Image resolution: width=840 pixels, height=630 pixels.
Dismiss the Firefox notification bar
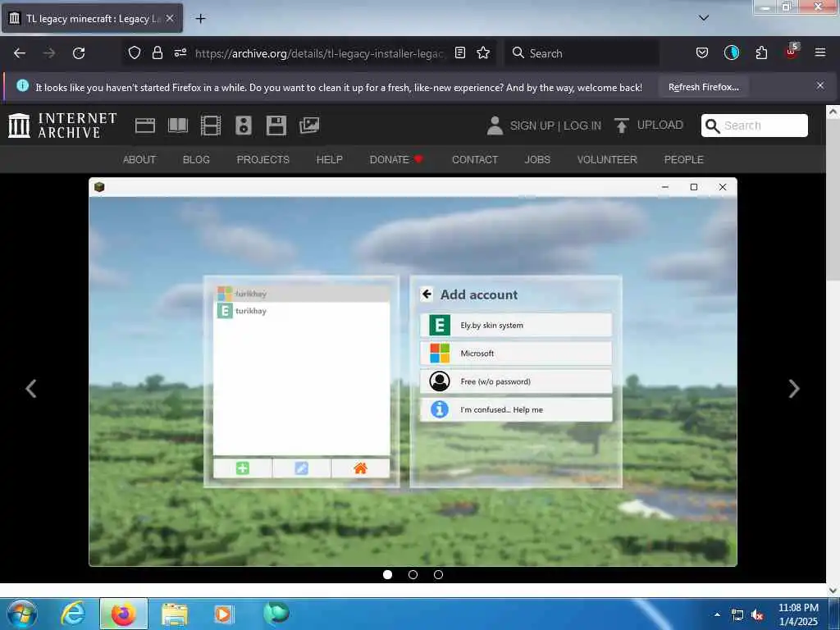[820, 85]
